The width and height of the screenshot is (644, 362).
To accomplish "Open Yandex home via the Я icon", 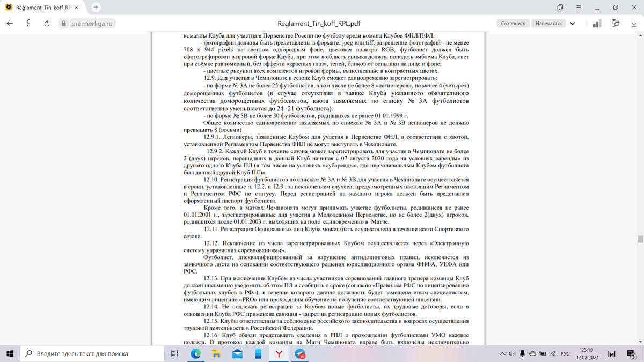I will (x=28, y=24).
